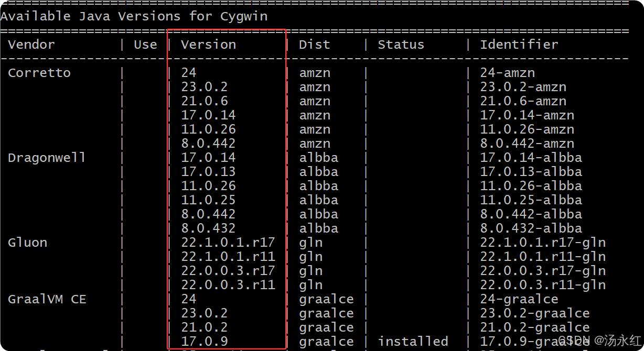The image size is (644, 351).
Task: Click the Identifier column header
Action: pyautogui.click(x=519, y=45)
